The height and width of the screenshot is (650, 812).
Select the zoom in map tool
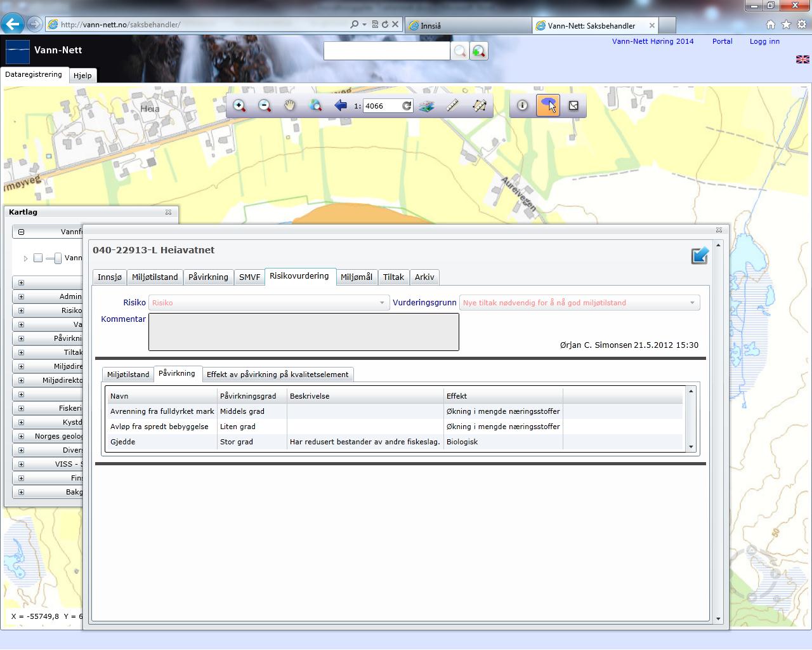point(239,106)
